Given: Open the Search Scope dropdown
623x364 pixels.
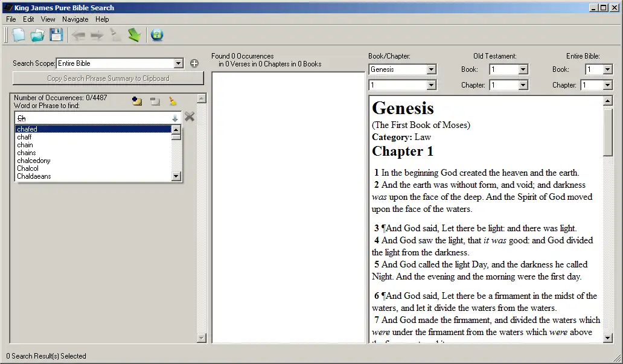Looking at the screenshot, I should tap(179, 63).
